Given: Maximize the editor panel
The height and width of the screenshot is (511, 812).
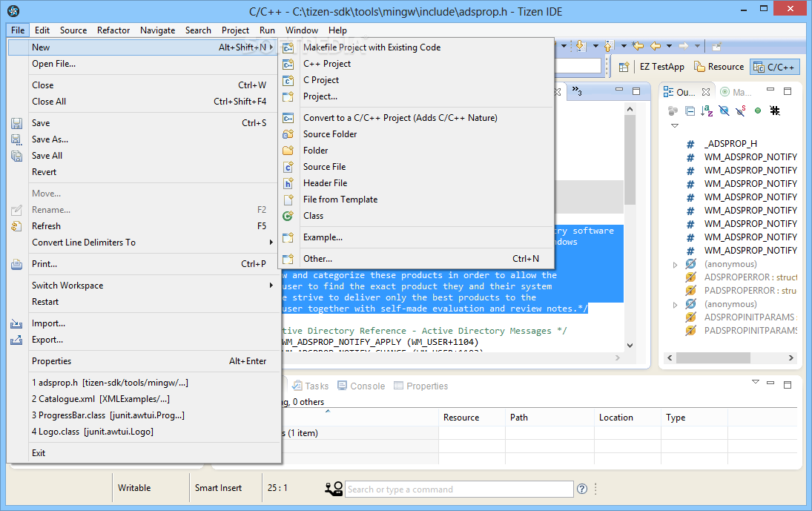Looking at the screenshot, I should (x=636, y=91).
